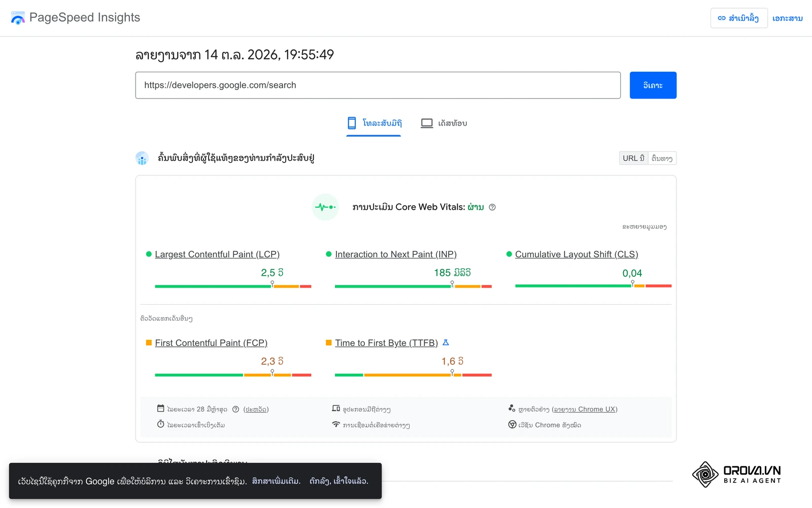Click the URL input field

tap(378, 85)
